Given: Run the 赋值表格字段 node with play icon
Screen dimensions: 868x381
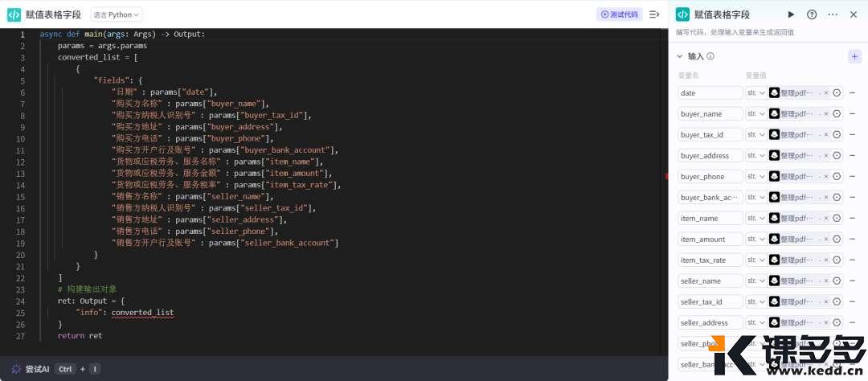Looking at the screenshot, I should pos(791,15).
